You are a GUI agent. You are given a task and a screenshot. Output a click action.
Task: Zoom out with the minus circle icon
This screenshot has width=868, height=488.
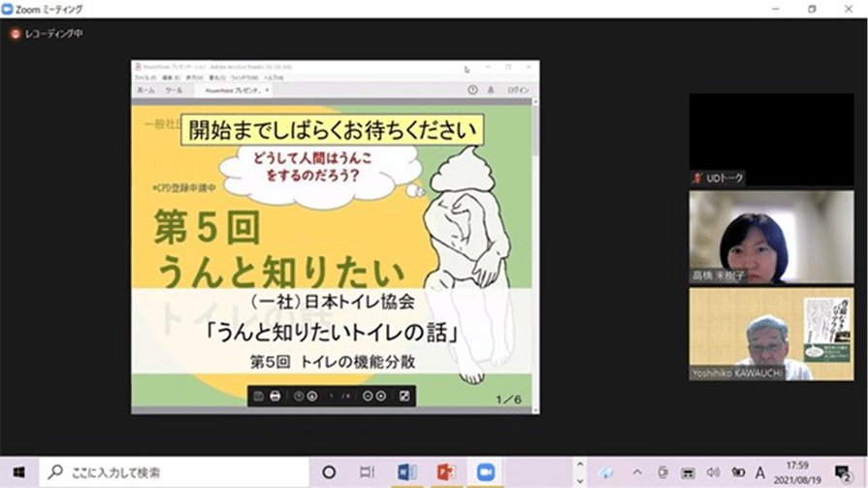point(368,396)
